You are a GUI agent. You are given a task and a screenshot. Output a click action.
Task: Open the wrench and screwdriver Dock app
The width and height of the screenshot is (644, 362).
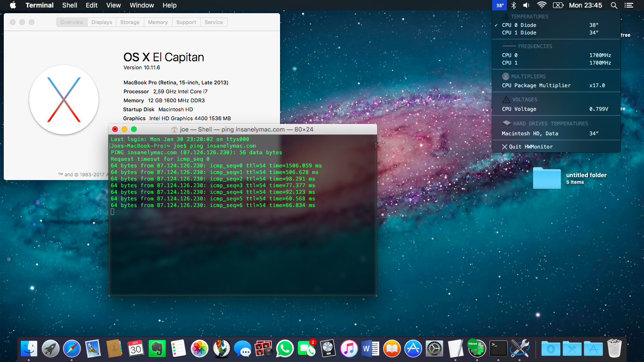click(520, 349)
